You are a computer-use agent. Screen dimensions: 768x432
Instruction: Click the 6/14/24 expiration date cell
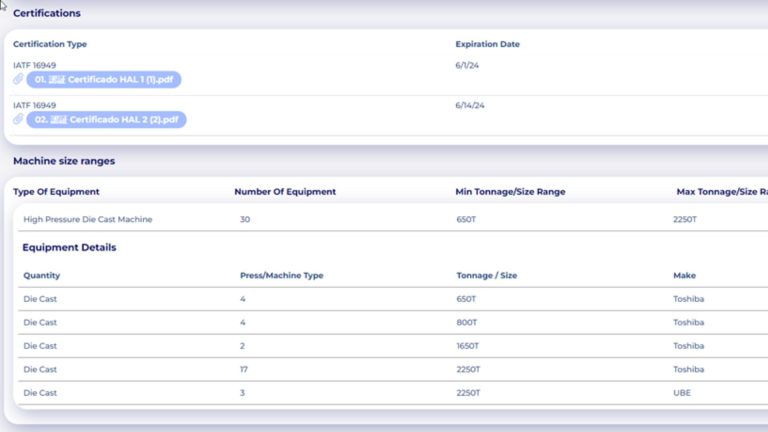[x=470, y=105]
